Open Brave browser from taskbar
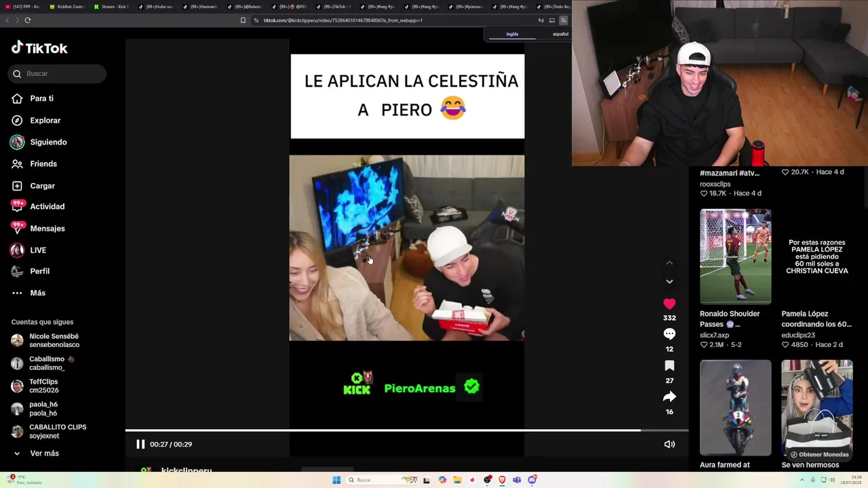Image resolution: width=868 pixels, height=488 pixels. click(x=502, y=480)
